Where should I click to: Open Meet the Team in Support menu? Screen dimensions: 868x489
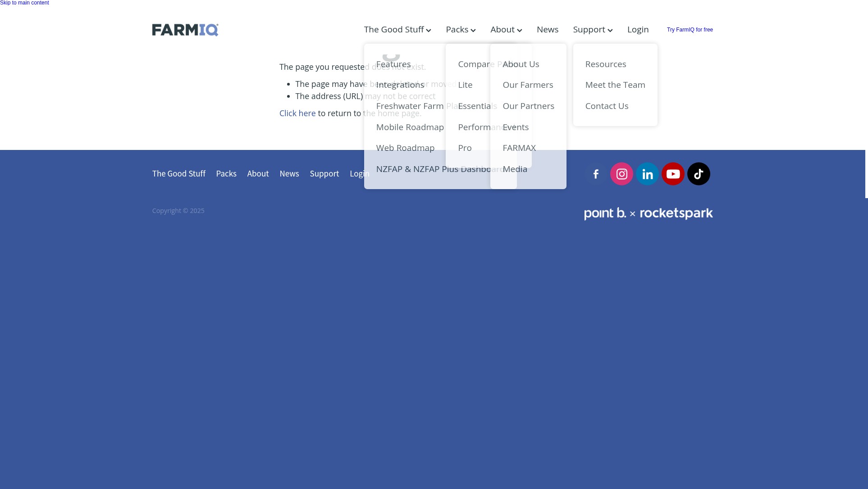(x=615, y=85)
